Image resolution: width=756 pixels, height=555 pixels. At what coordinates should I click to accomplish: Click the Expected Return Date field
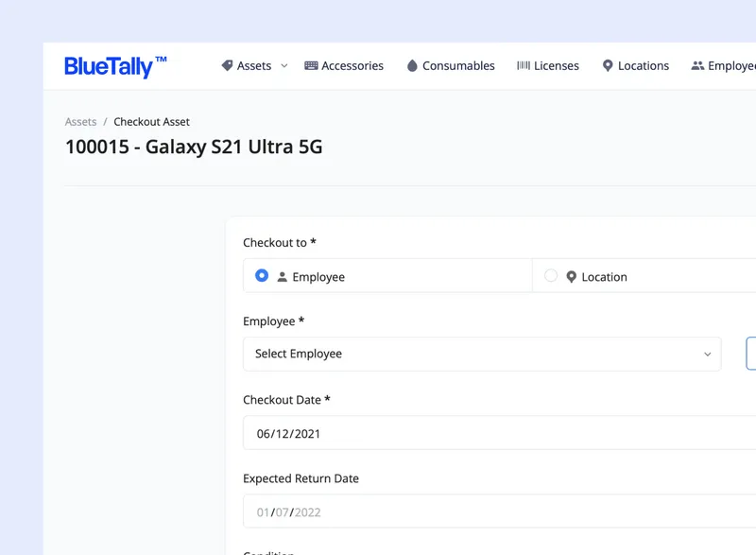[500, 512]
